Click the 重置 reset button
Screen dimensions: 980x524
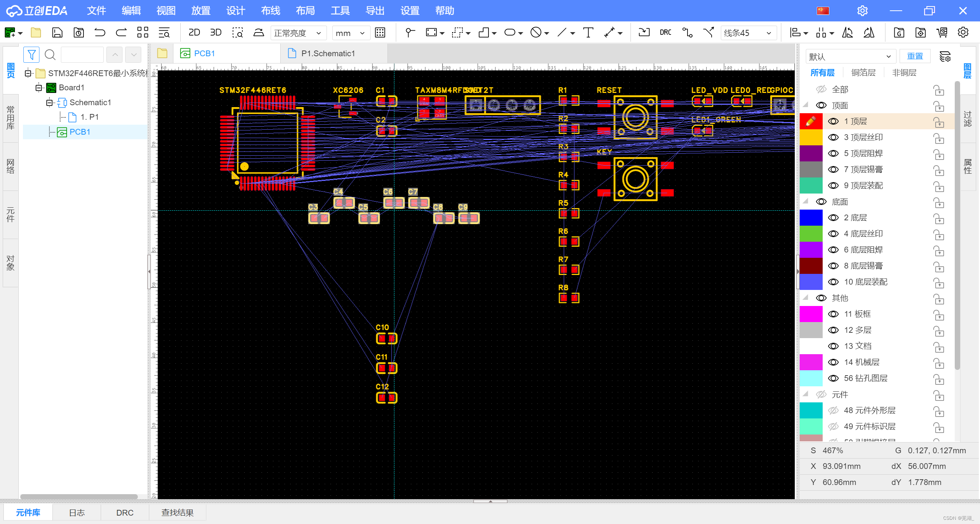[915, 56]
